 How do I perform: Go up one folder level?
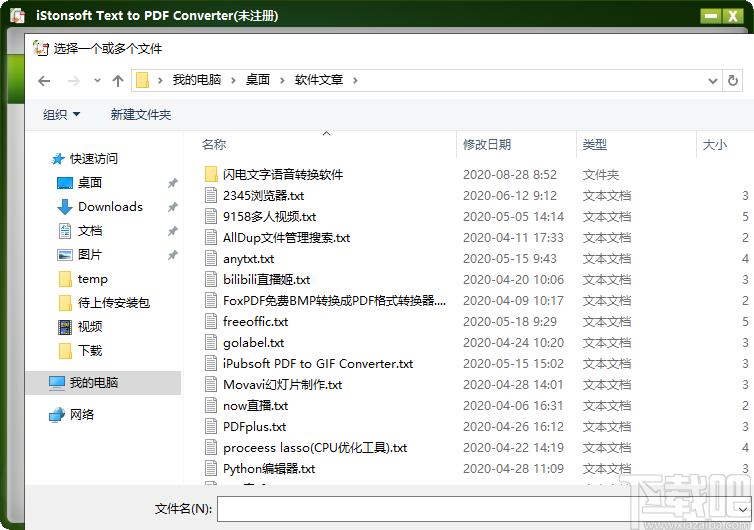pyautogui.click(x=118, y=81)
